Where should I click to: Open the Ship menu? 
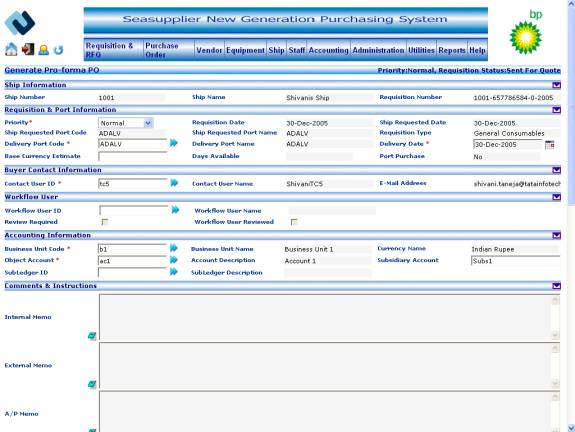point(276,50)
